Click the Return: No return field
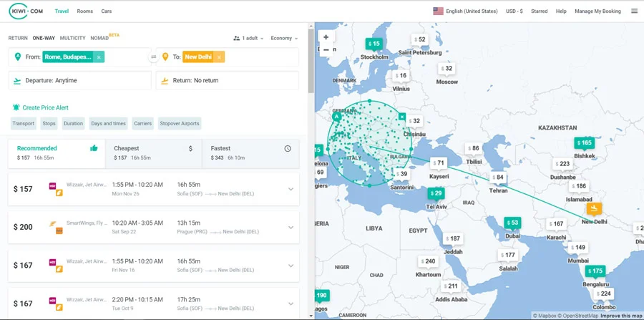This screenshot has height=320, width=644. 227,80
